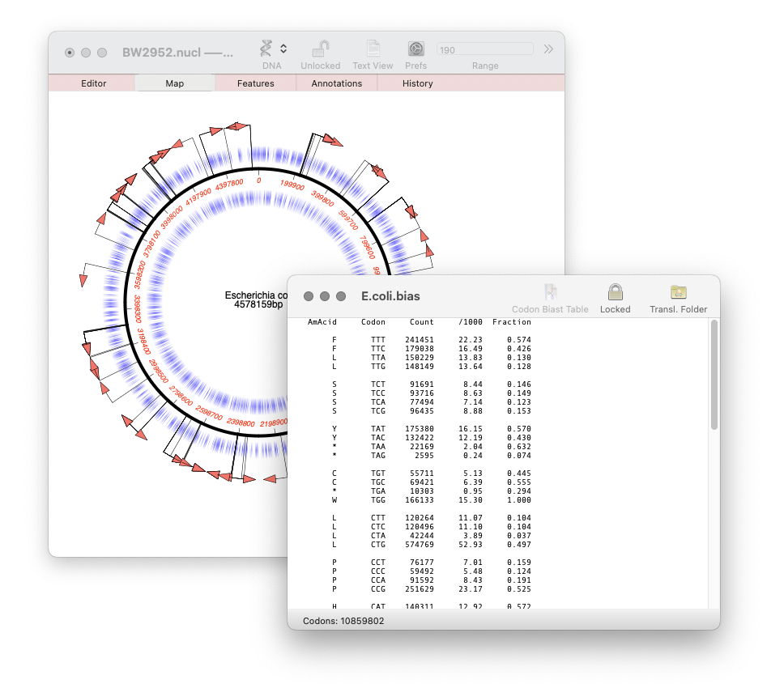This screenshot has width=784, height=688.
Task: Switch to the Editor tab
Action: point(93,83)
